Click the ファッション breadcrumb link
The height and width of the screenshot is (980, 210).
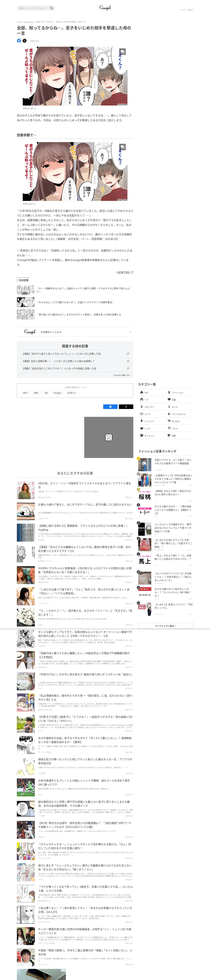tap(29, 22)
